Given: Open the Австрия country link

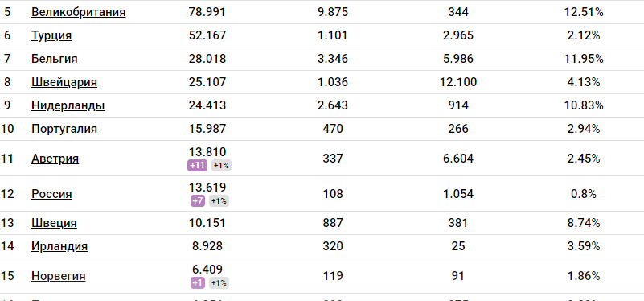Looking at the screenshot, I should 55,159.
